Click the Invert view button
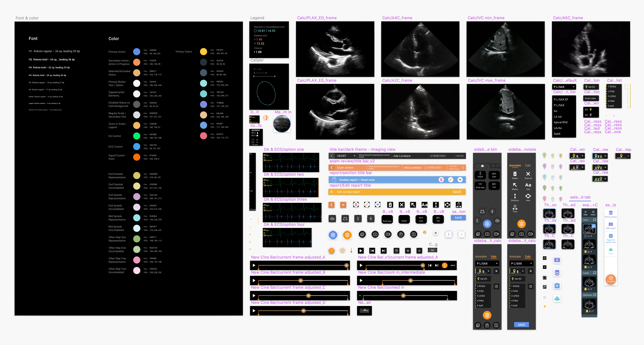 (x=591, y=98)
